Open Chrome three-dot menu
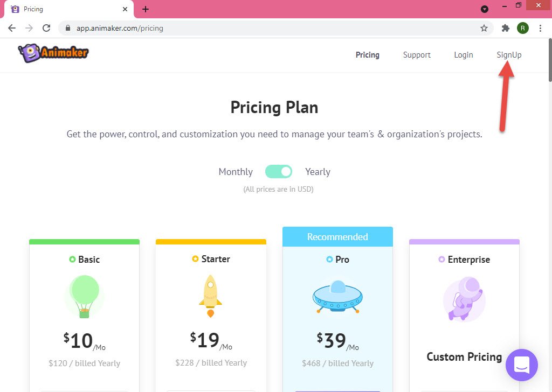552x392 pixels. pyautogui.click(x=540, y=28)
